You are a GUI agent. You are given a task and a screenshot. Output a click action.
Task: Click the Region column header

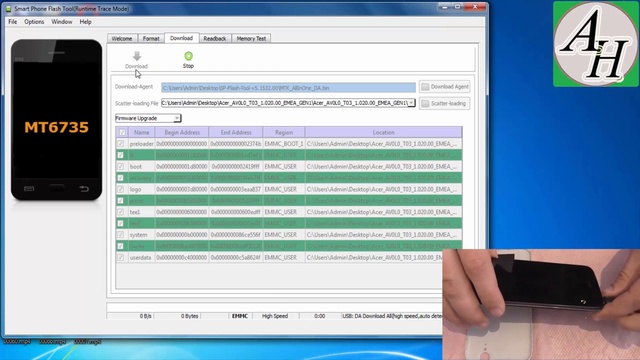(x=284, y=132)
